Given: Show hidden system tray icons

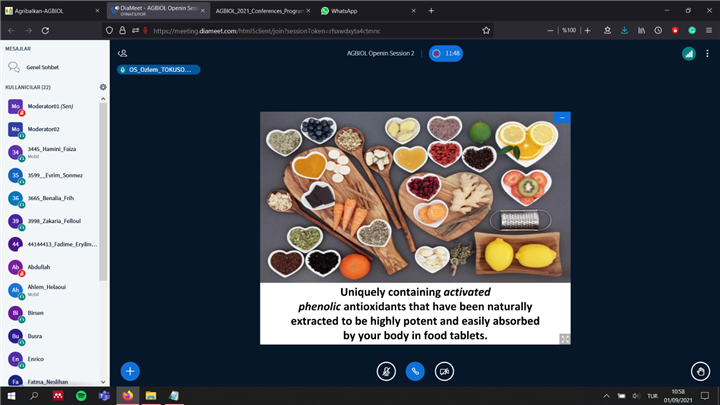Looking at the screenshot, I should (607, 396).
